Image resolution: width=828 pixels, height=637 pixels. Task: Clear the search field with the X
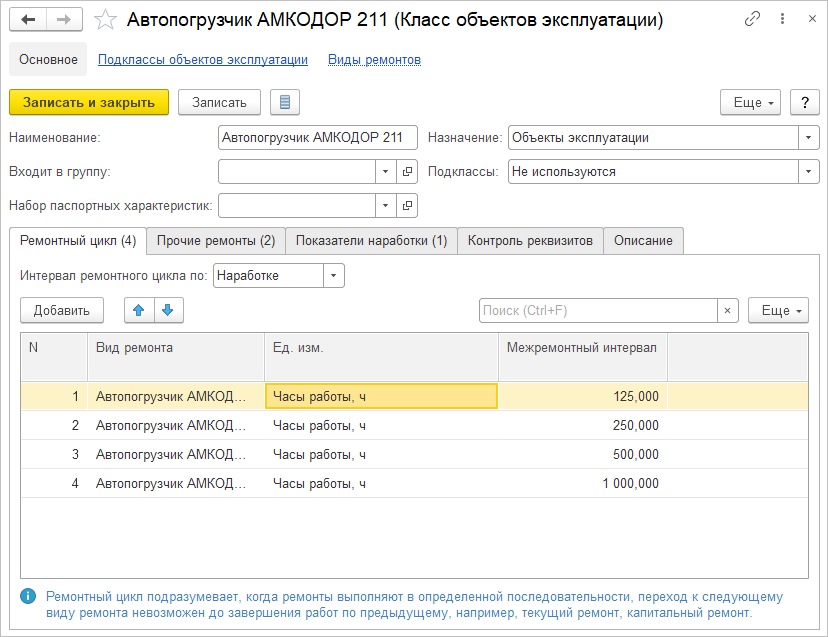pos(728,311)
